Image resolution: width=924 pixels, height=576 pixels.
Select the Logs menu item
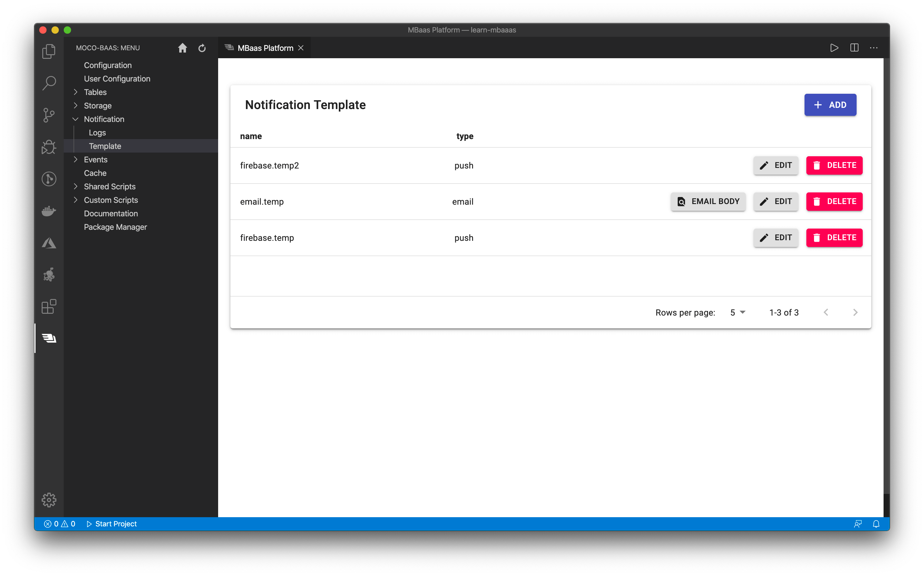(97, 133)
